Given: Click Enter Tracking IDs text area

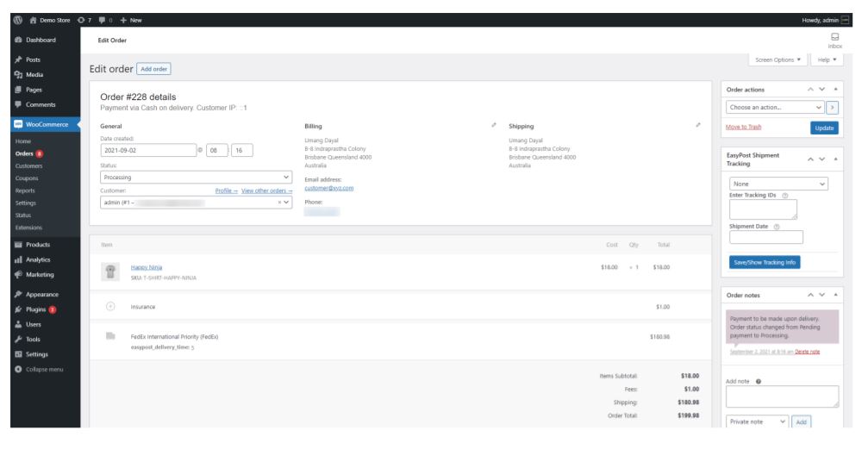Looking at the screenshot, I should pyautogui.click(x=763, y=209).
